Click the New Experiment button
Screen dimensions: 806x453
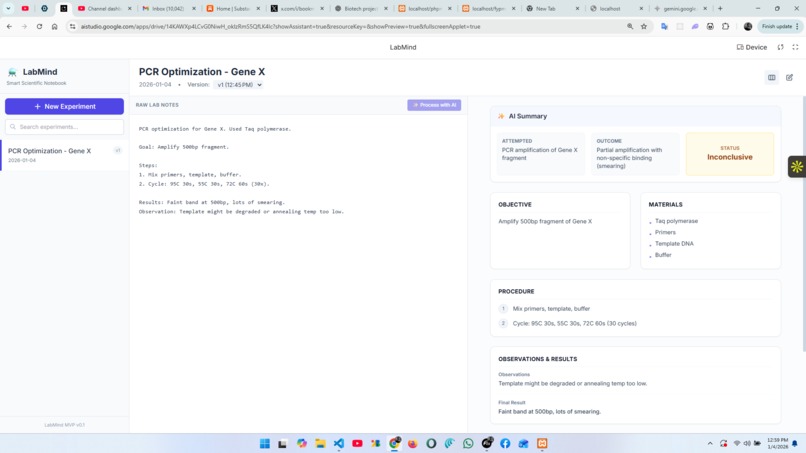point(64,106)
